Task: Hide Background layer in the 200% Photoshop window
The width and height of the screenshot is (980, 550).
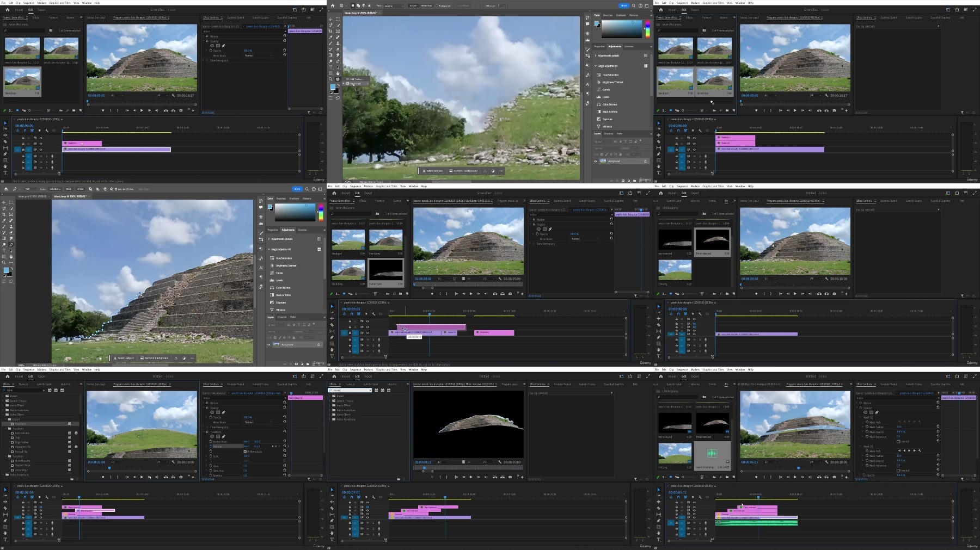Action: [596, 162]
